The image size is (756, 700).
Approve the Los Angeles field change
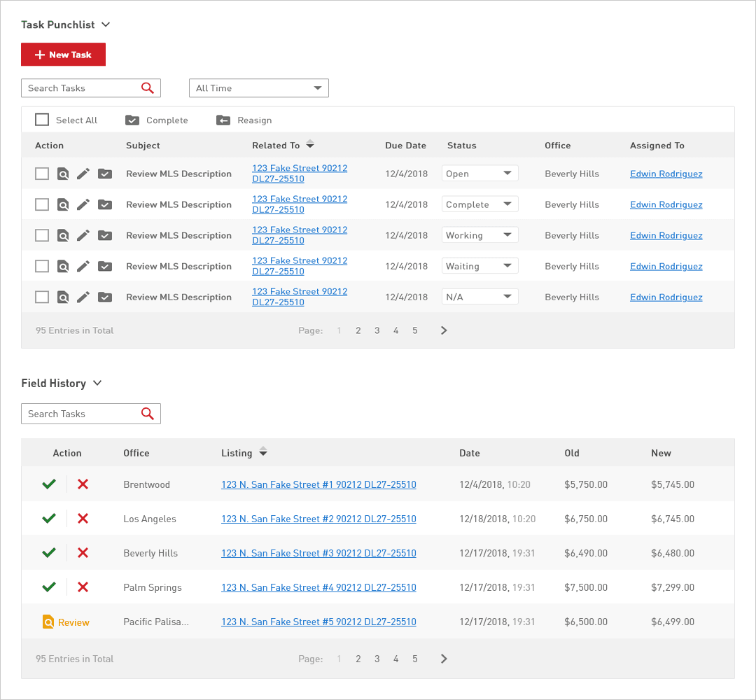(x=49, y=518)
